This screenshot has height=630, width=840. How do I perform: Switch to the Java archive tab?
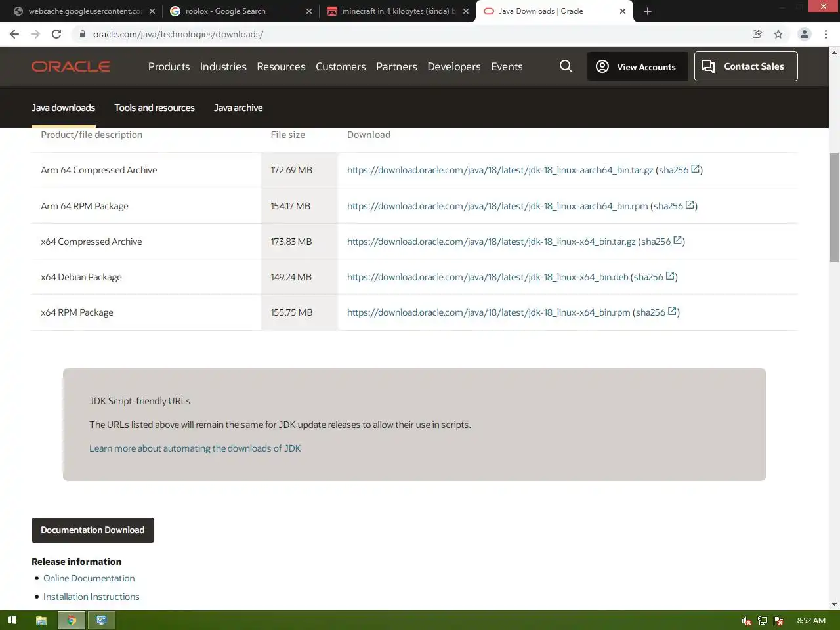tap(238, 108)
